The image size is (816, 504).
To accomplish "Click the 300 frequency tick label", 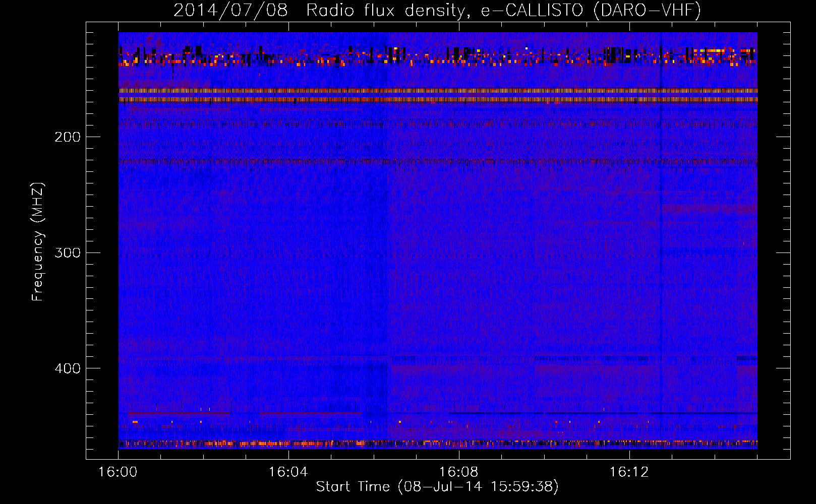I will pyautogui.click(x=68, y=253).
